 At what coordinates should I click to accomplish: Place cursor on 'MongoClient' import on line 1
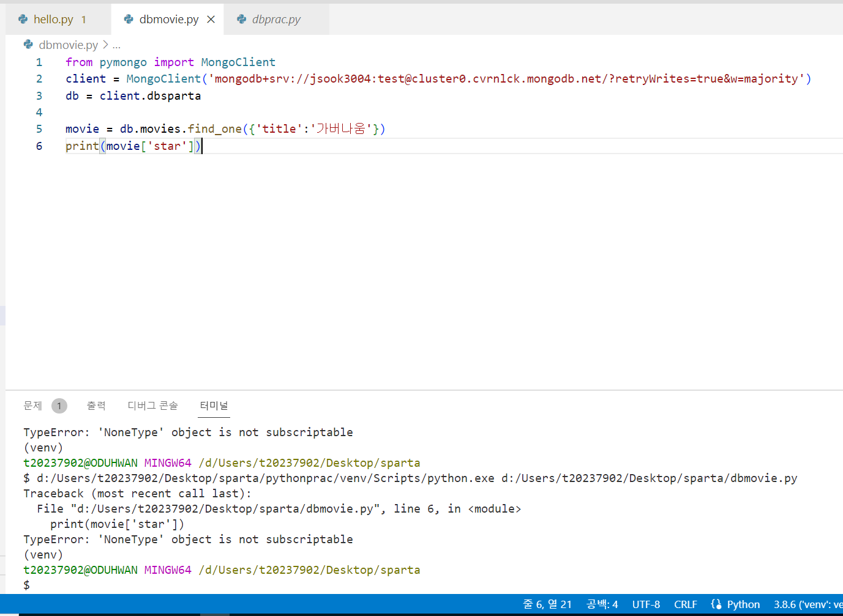[238, 62]
